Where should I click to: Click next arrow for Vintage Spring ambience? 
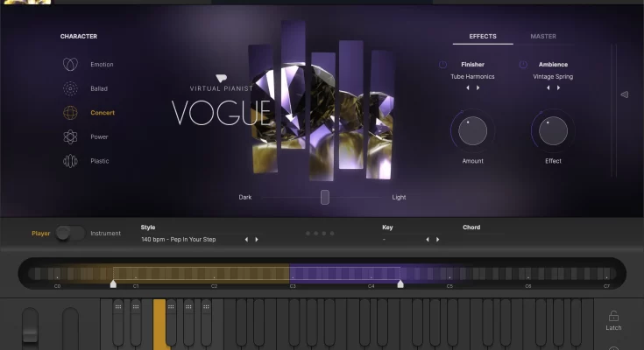click(558, 88)
